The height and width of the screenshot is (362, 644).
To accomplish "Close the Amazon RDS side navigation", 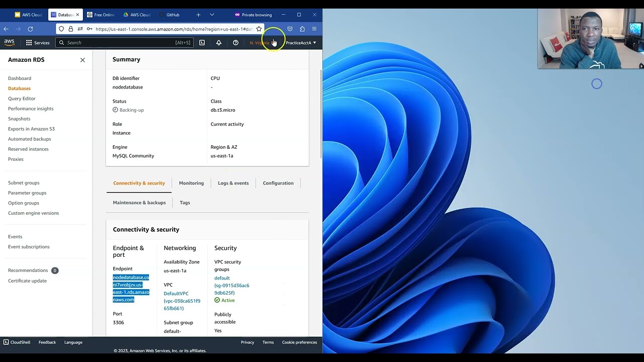I will [83, 60].
